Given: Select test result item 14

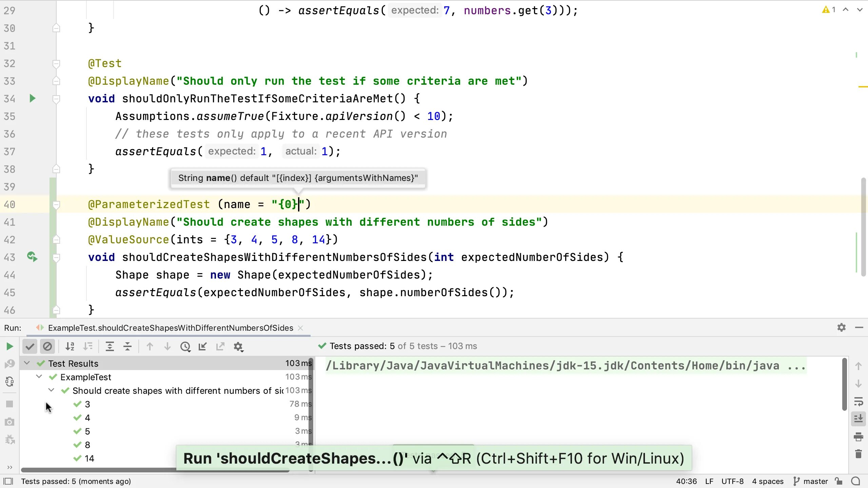Looking at the screenshot, I should pos(90,459).
